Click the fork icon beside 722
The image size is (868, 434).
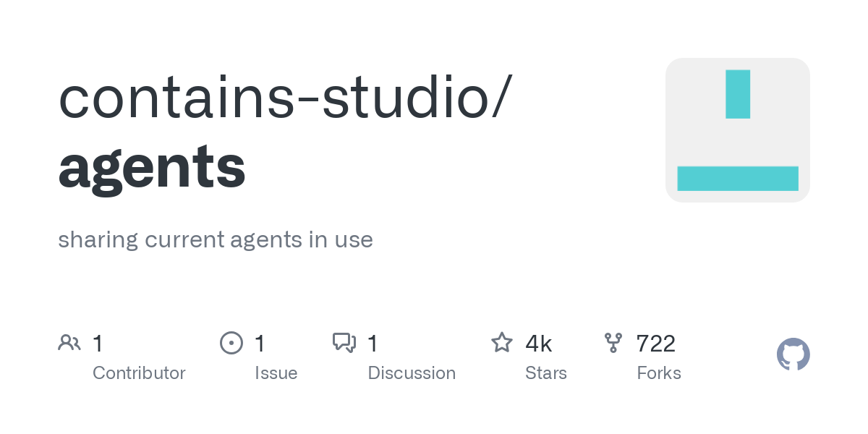(613, 343)
